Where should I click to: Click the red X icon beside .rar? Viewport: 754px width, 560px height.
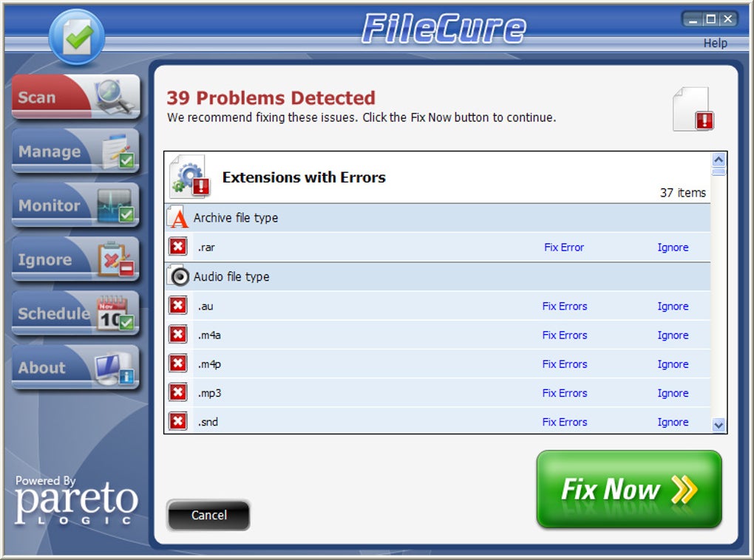[x=178, y=247]
